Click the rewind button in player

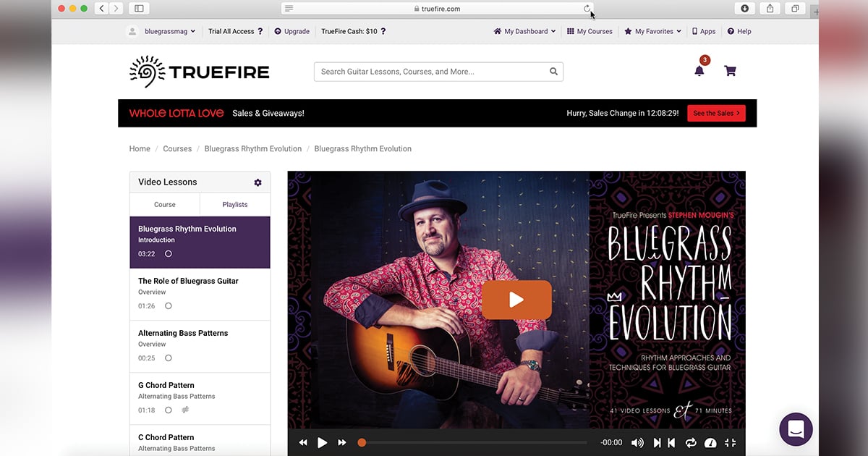tap(303, 442)
